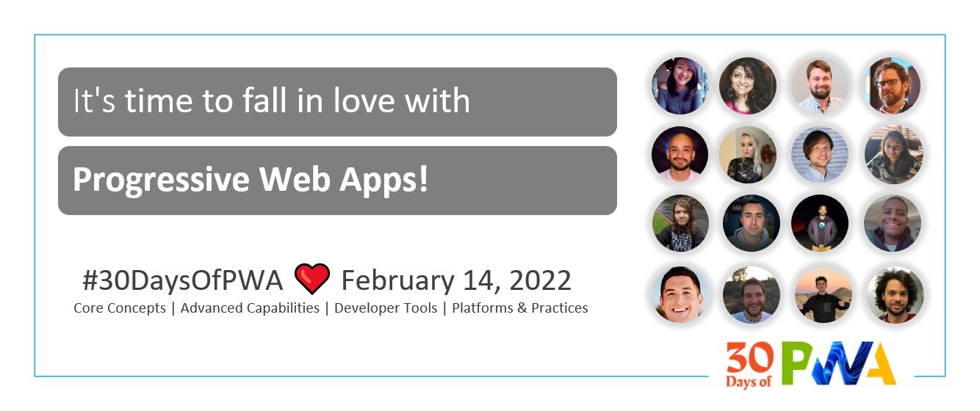Open avatar of smiling man in dark maroon hoodie
The height and width of the screenshot is (411, 980).
tap(893, 223)
